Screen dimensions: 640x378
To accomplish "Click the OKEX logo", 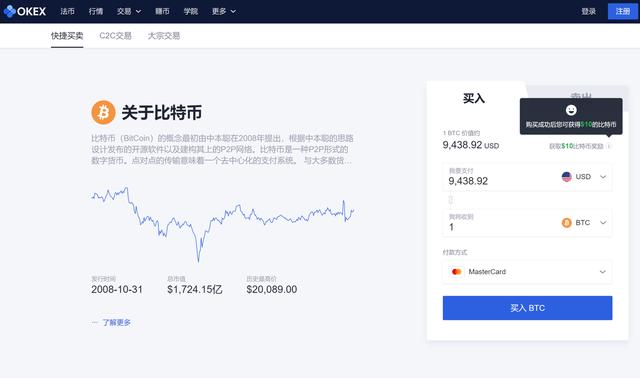I will click(x=24, y=11).
